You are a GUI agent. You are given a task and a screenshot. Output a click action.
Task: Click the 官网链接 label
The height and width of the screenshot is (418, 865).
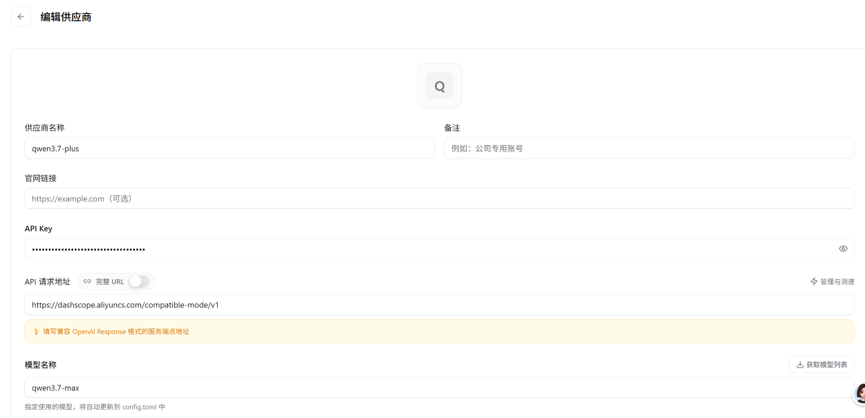(x=40, y=178)
